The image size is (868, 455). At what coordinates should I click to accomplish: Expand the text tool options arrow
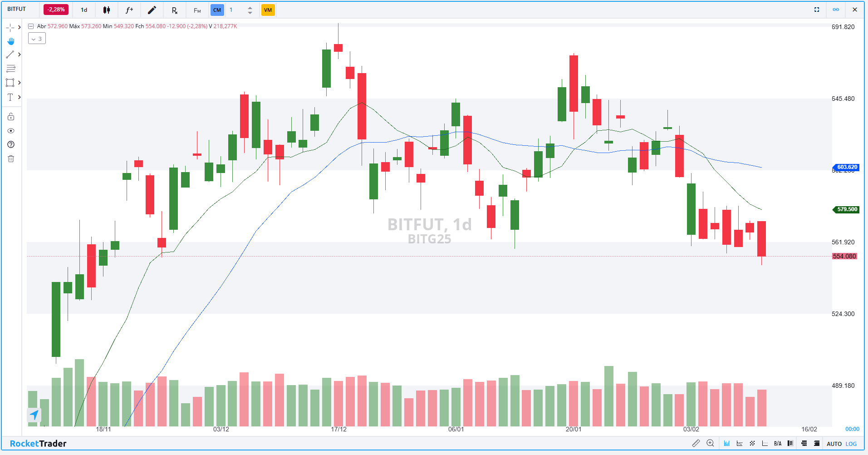click(19, 97)
